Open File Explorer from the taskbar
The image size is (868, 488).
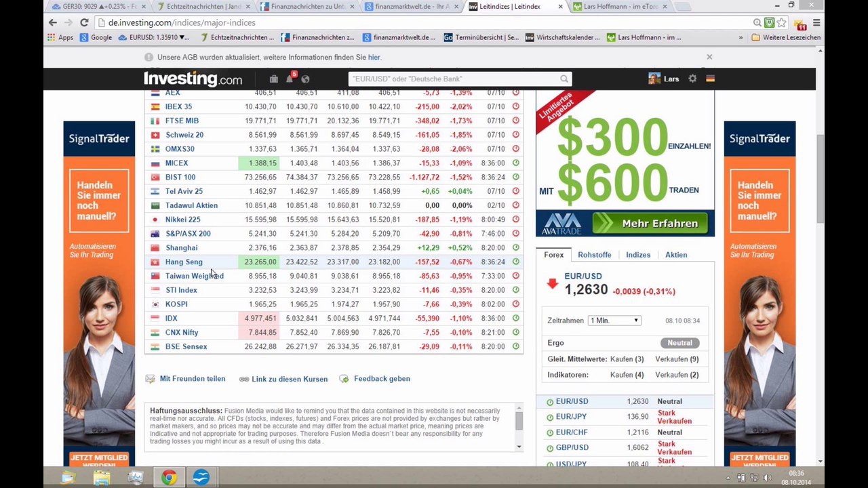pos(102,478)
